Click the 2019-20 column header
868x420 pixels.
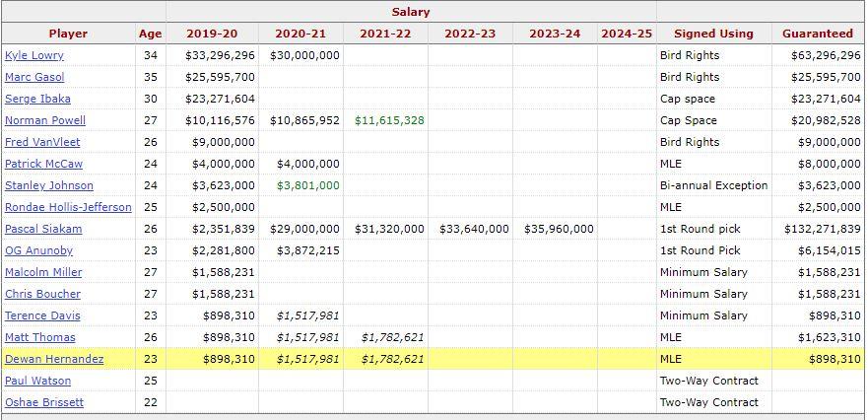pyautogui.click(x=212, y=34)
